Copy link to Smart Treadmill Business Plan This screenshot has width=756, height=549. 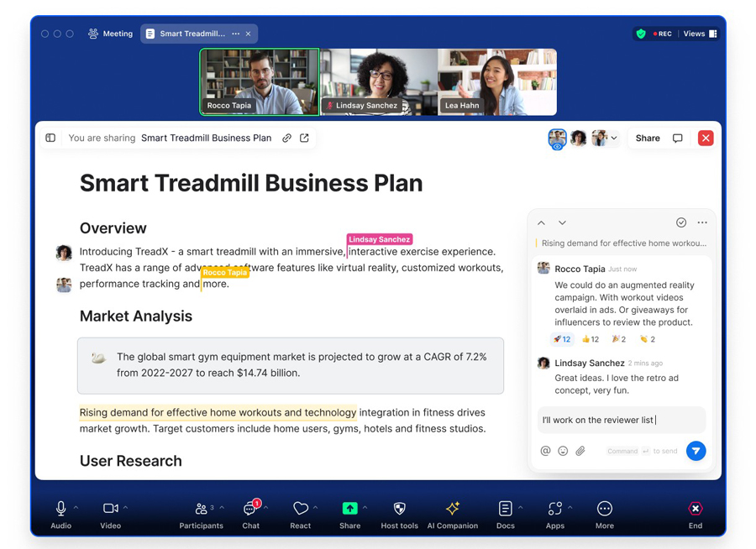coord(287,138)
